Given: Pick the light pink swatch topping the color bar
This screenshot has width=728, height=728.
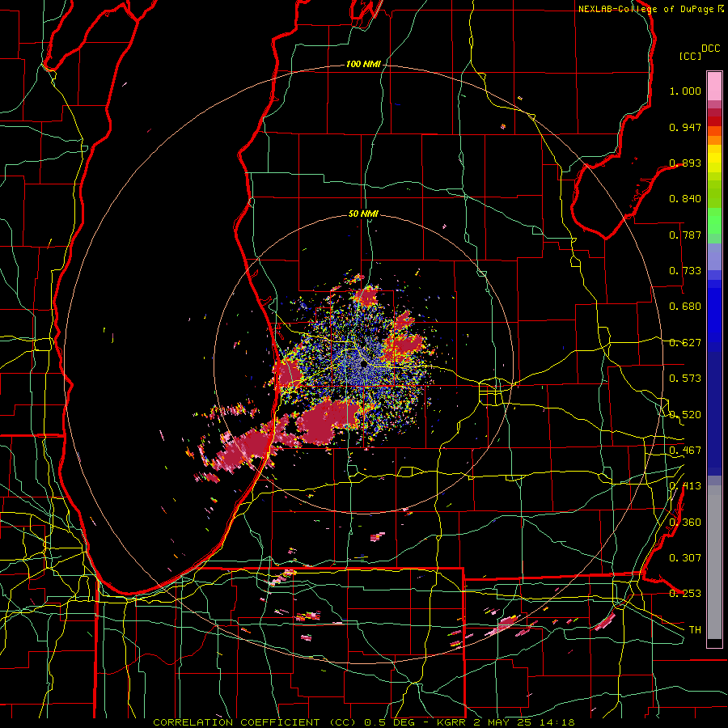Looking at the screenshot, I should [x=714, y=86].
